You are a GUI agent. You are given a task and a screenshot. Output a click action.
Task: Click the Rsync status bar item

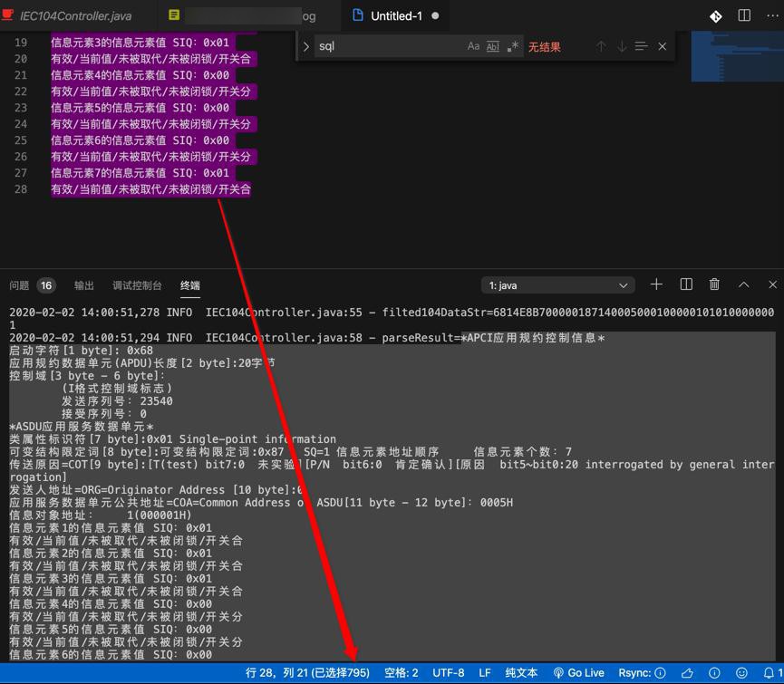pyautogui.click(x=642, y=673)
